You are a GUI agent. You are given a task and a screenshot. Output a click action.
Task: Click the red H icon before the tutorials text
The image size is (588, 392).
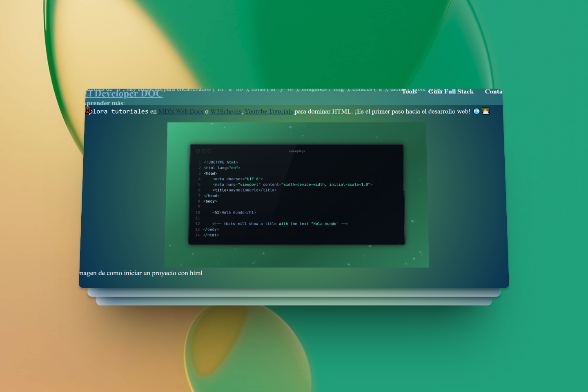tap(88, 110)
